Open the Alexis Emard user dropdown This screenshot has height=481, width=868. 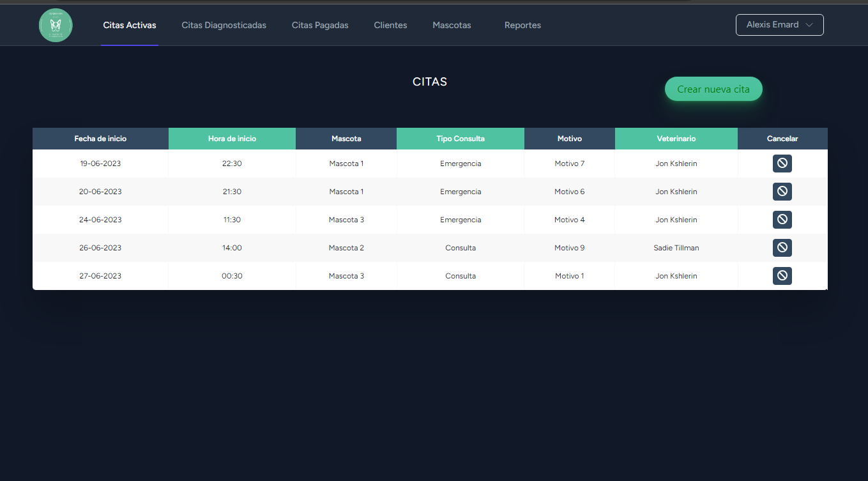(779, 25)
